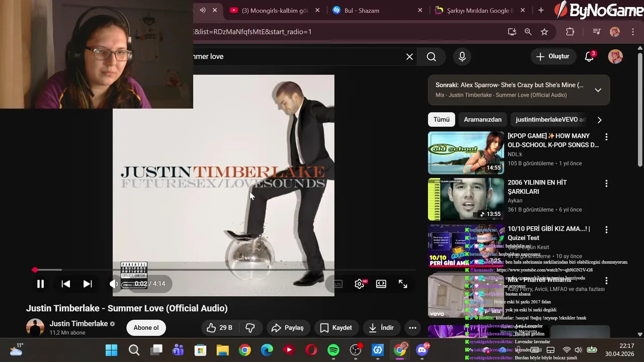Viewport: 644px width, 362px height.
Task: Subscribe using Abone ol button
Action: coord(146,328)
